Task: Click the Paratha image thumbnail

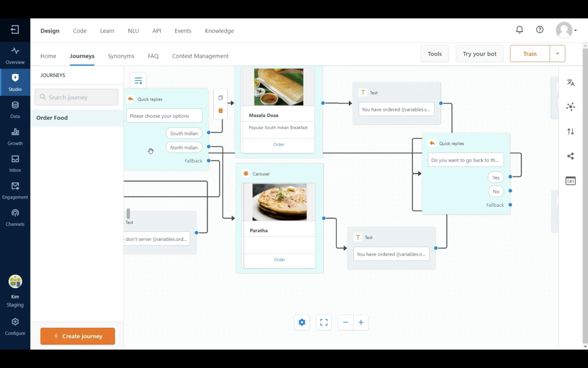Action: tap(280, 202)
